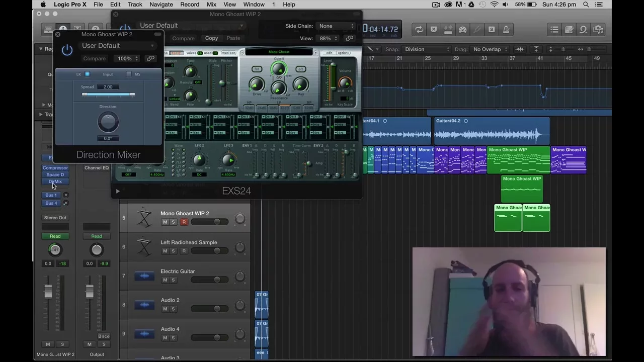Viewport: 644px width, 362px height.
Task: Toggle Low Latency Mode gauge icon
Action: [x=462, y=30]
